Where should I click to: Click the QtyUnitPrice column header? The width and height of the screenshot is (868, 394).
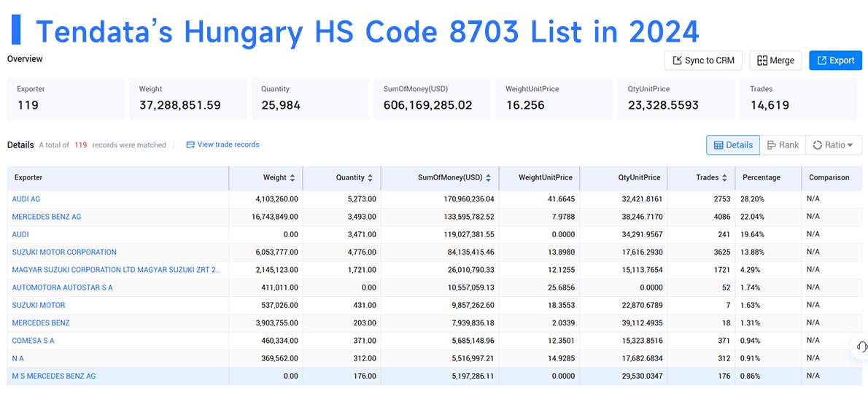pos(624,178)
